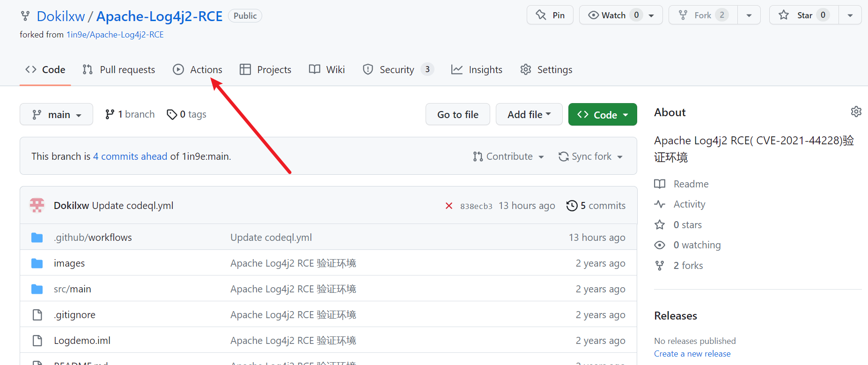Open the fork options dropdown arrow
The height and width of the screenshot is (365, 868).
pyautogui.click(x=749, y=15)
